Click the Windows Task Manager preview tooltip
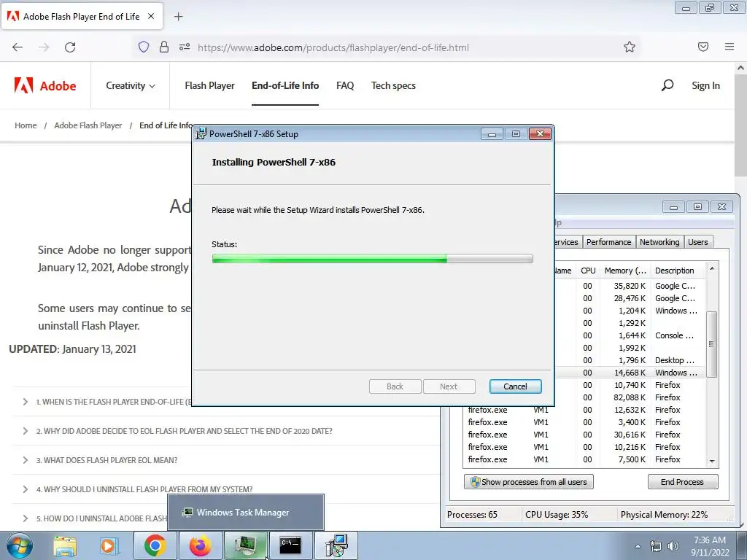This screenshot has height=560, width=747. click(x=246, y=513)
